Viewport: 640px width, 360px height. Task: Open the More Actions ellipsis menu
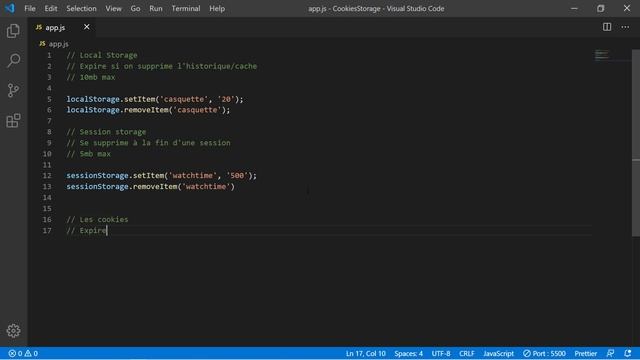(x=625, y=27)
